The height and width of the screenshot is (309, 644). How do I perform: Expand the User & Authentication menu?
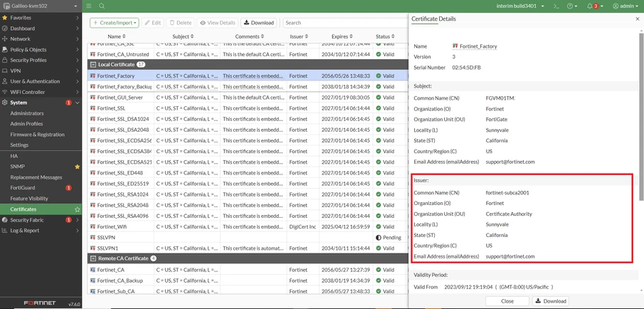pyautogui.click(x=41, y=81)
